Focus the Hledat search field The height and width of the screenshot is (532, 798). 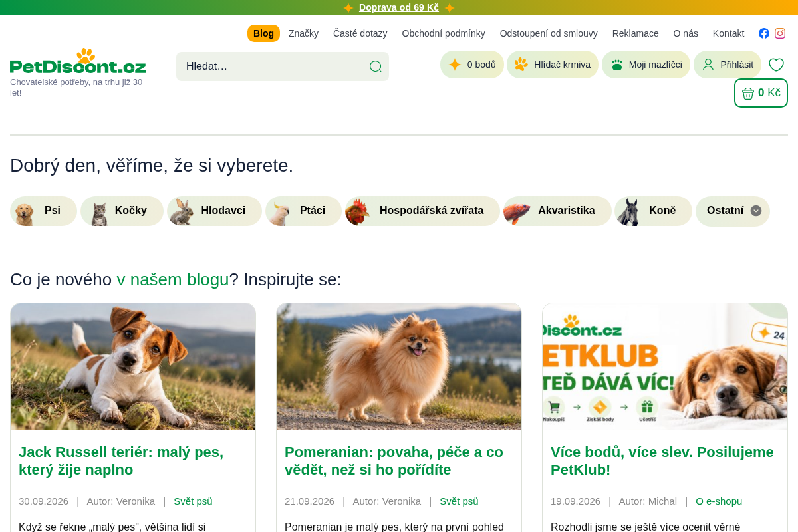click(283, 66)
